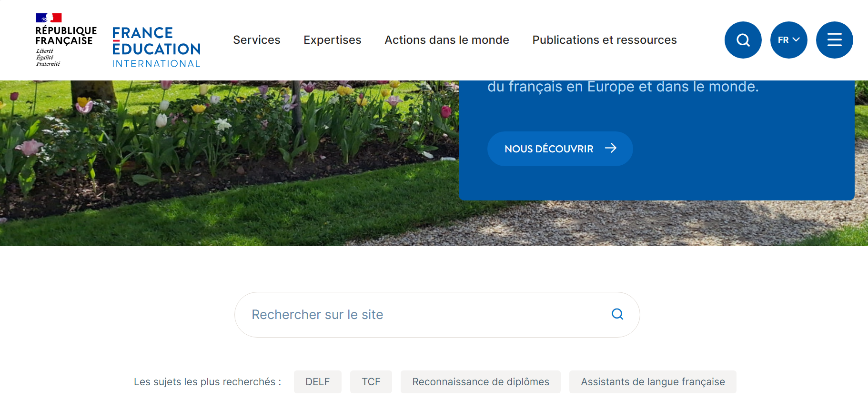Go to France Education International homepage logo

156,47
